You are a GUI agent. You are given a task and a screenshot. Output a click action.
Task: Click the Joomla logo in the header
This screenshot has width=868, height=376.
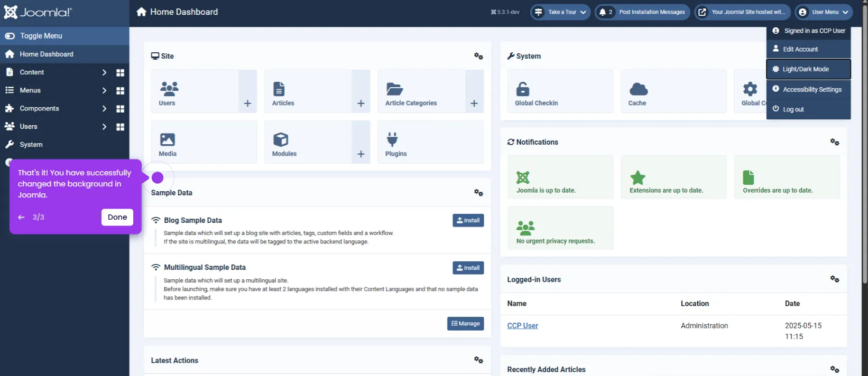38,12
